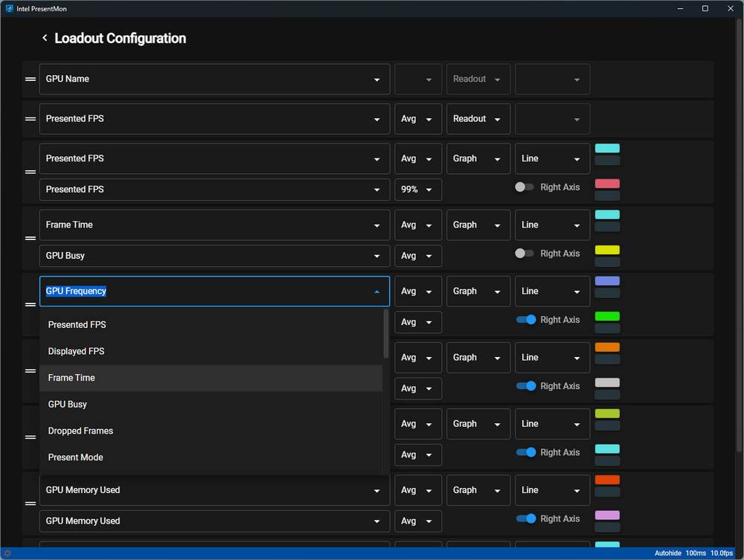Viewport: 744px width, 560px height.
Task: Enable Right Axis for GPU Busy
Action: [526, 253]
